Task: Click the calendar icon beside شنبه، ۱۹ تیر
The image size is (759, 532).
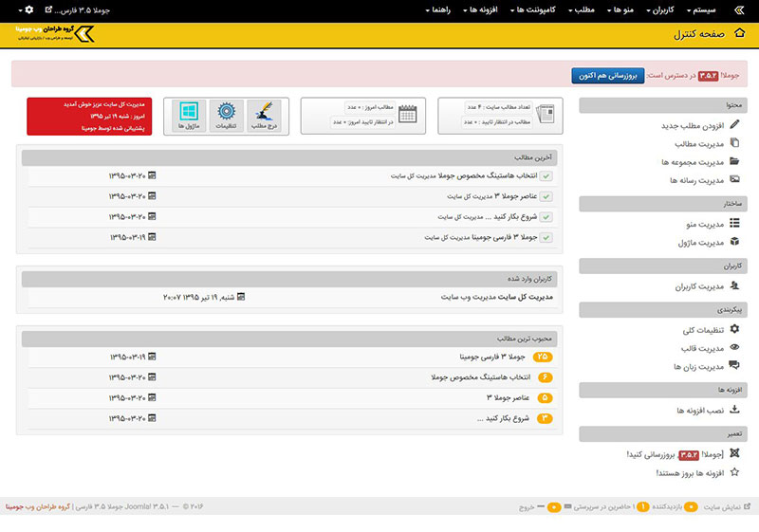Action: (x=241, y=297)
